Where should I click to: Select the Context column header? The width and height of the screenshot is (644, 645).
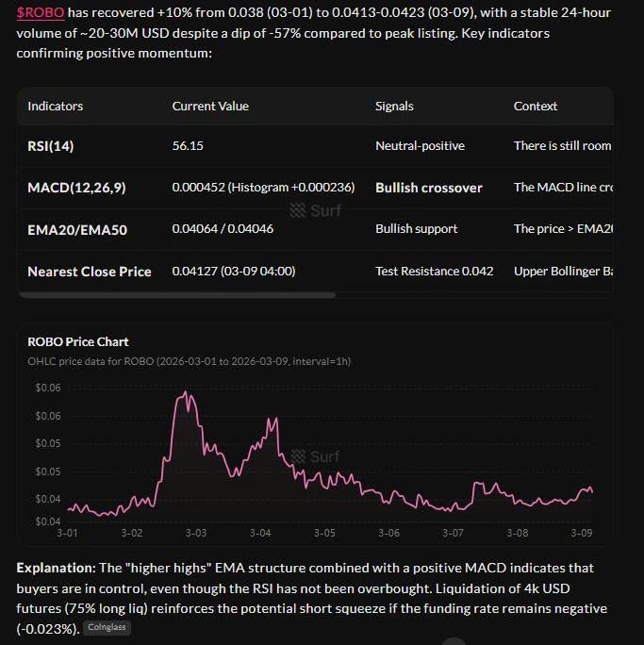pyautogui.click(x=536, y=107)
